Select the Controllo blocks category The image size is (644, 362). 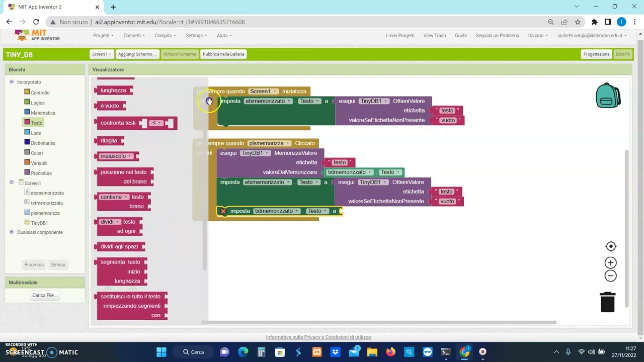click(x=40, y=93)
